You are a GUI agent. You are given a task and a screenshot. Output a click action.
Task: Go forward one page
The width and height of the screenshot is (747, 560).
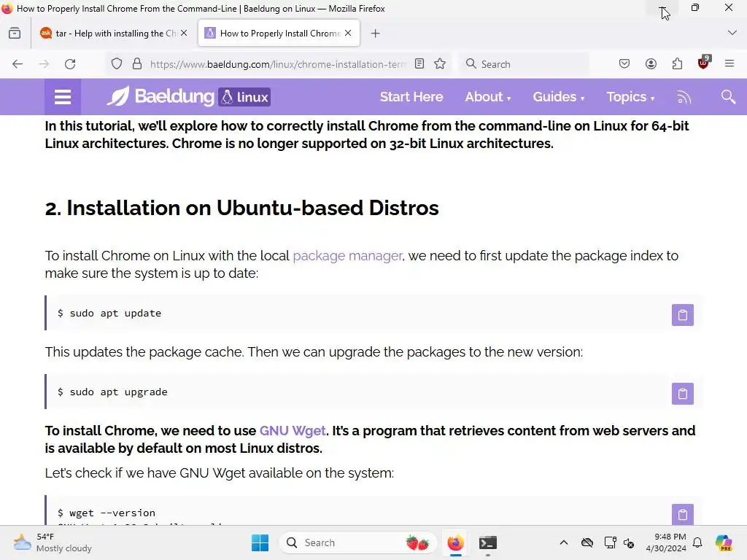44,64
